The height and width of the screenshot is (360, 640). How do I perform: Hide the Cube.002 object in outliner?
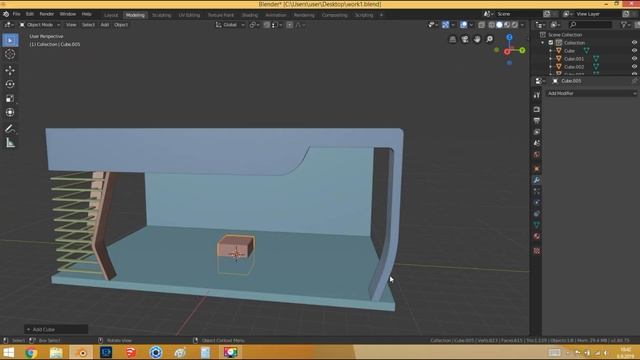click(x=634, y=67)
